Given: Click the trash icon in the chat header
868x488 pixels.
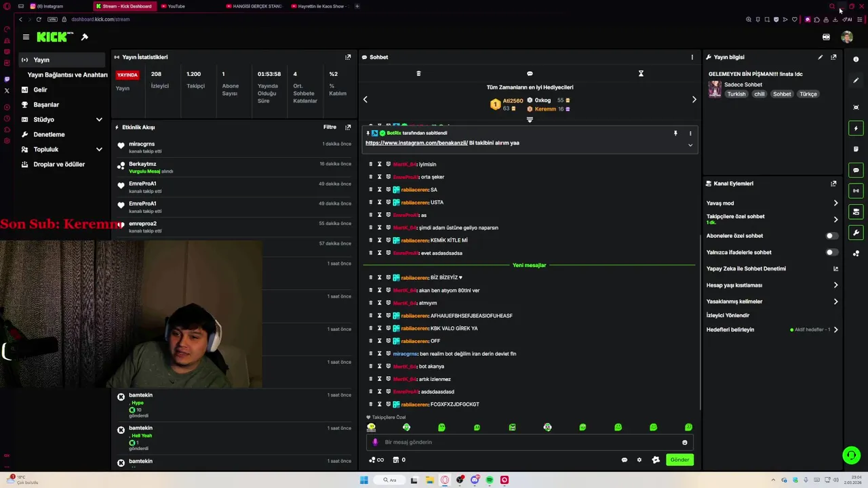Looking at the screenshot, I should click(418, 73).
